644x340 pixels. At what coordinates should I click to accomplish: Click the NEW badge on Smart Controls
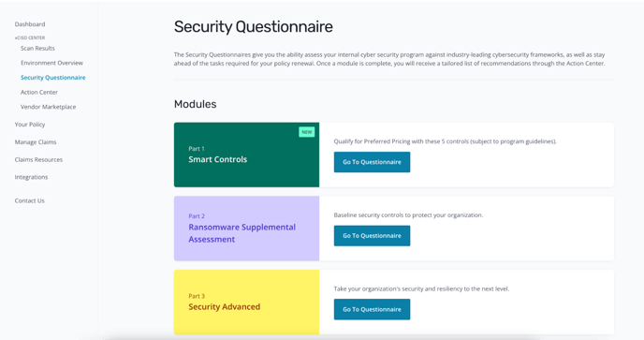[307, 132]
